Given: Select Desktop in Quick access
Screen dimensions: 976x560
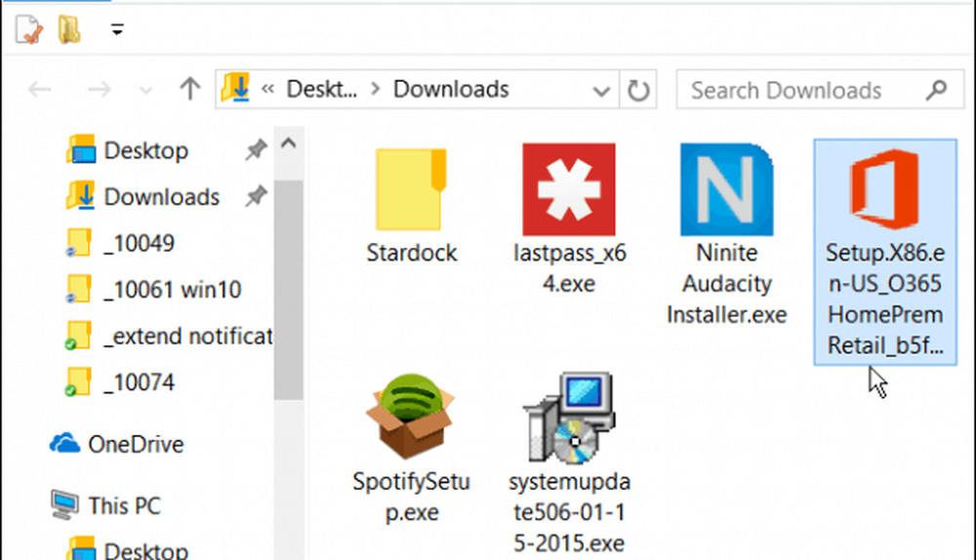Looking at the screenshot, I should point(146,150).
